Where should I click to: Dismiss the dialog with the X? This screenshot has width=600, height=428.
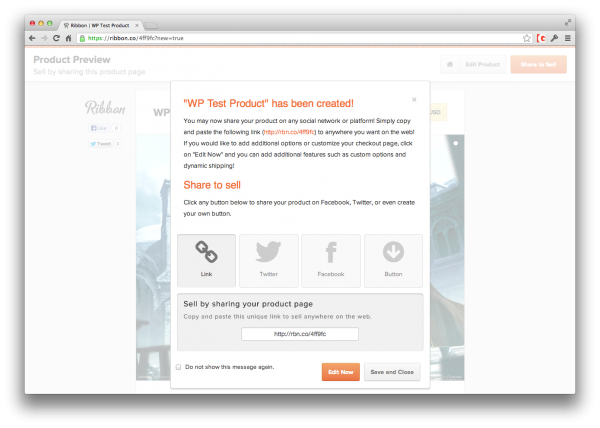414,99
